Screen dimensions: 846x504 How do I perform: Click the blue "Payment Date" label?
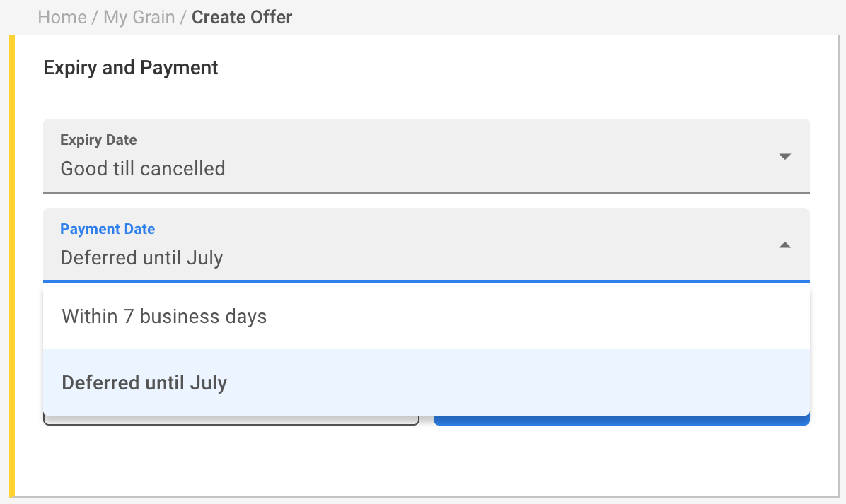[x=108, y=229]
